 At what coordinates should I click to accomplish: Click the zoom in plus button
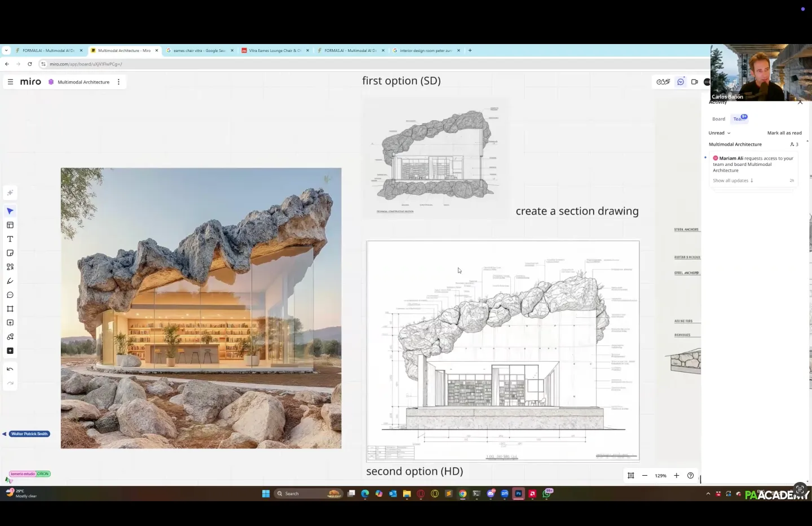[677, 476]
